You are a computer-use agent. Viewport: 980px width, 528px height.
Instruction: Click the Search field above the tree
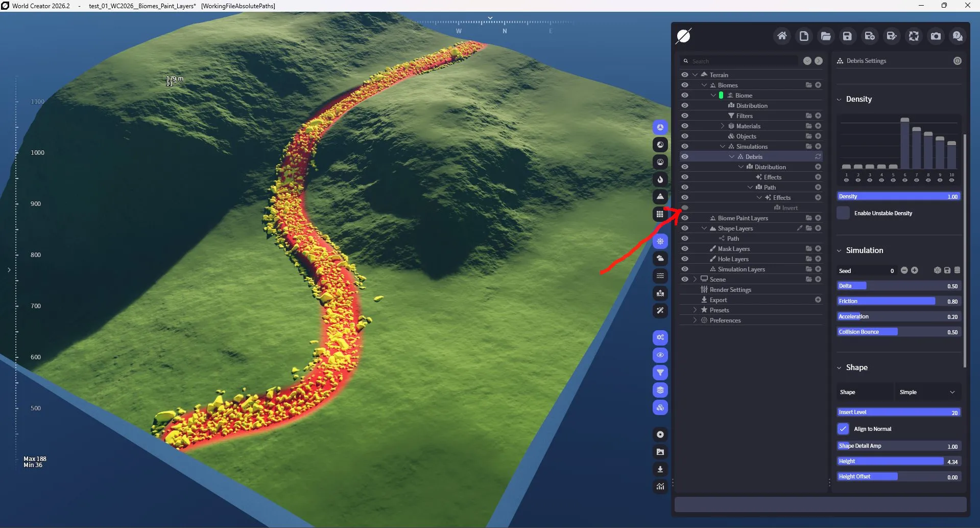pos(743,61)
